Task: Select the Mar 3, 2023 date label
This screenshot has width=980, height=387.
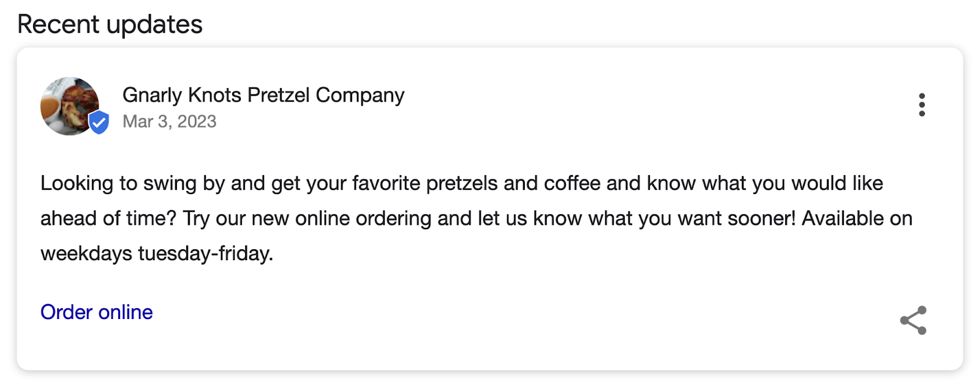Action: [169, 121]
